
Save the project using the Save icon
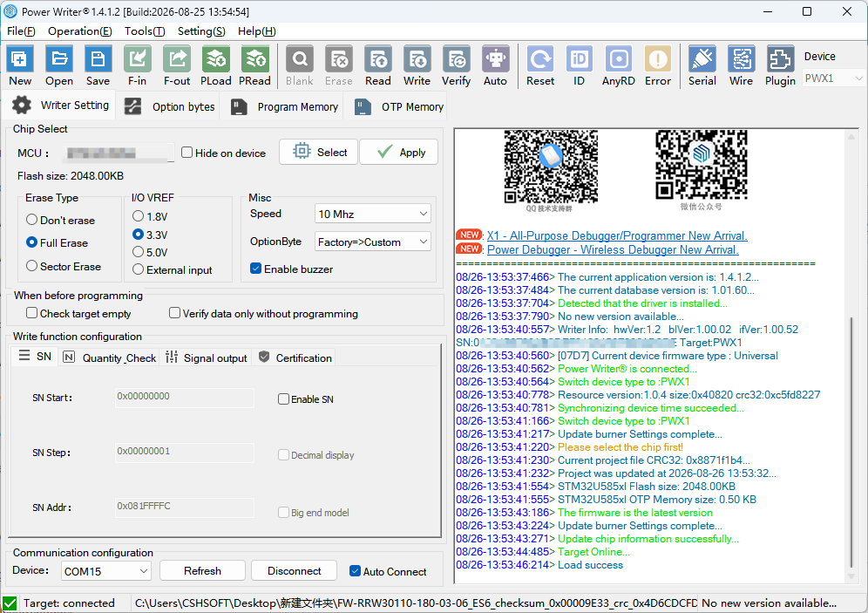coord(98,65)
